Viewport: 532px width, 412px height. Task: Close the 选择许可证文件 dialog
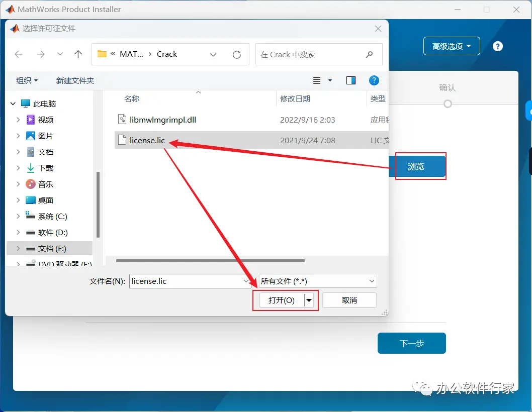pos(378,29)
